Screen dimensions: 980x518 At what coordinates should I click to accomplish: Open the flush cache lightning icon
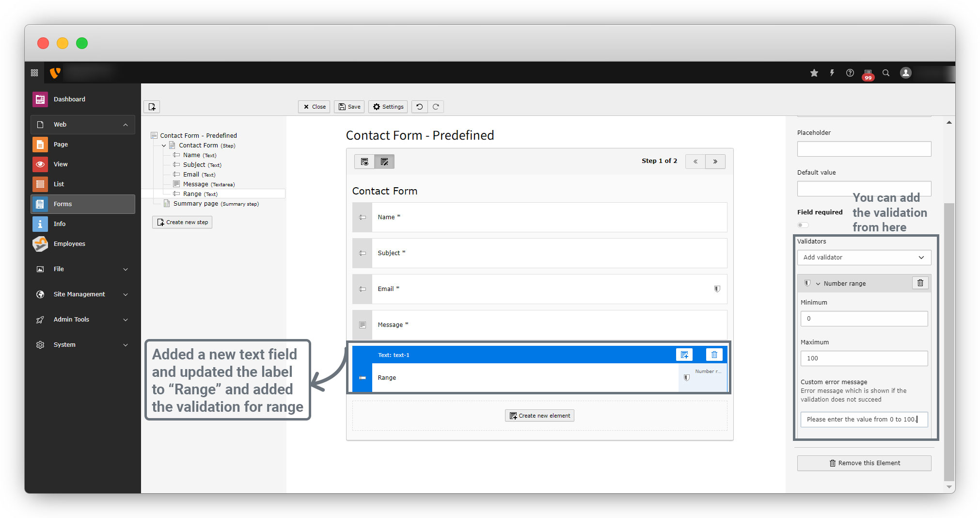coord(832,73)
